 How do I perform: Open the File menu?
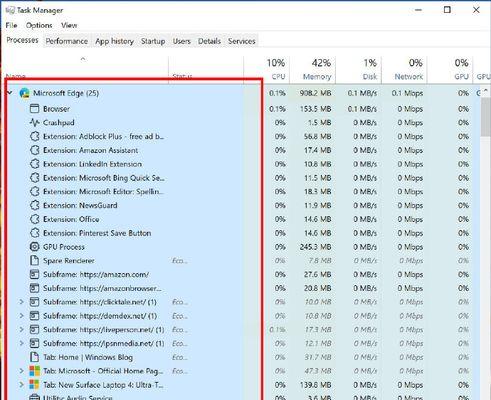[x=11, y=25]
